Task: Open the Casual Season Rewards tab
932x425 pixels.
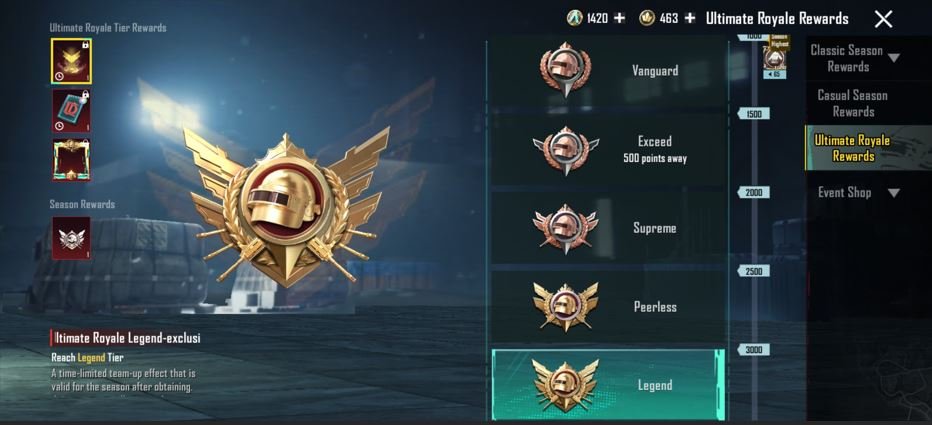Action: point(852,103)
